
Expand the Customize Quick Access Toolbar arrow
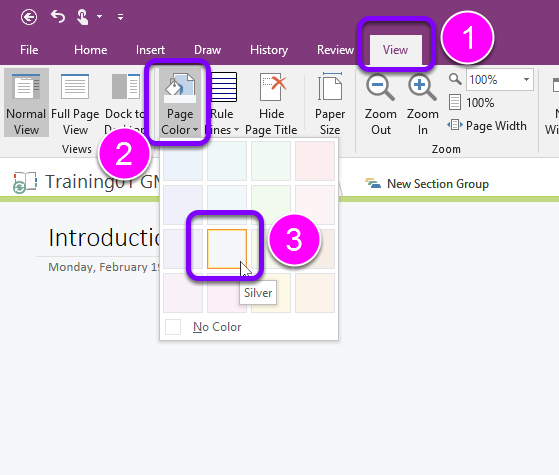tap(120, 17)
